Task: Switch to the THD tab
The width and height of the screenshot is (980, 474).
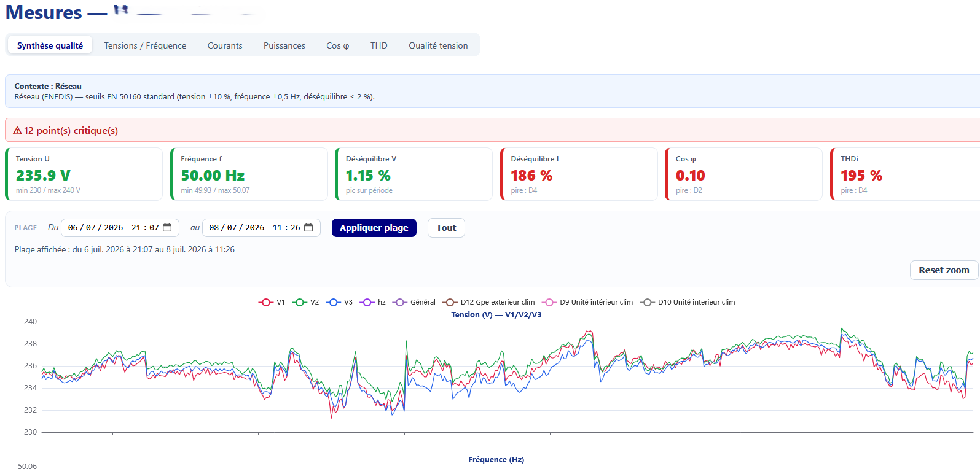Action: tap(379, 45)
